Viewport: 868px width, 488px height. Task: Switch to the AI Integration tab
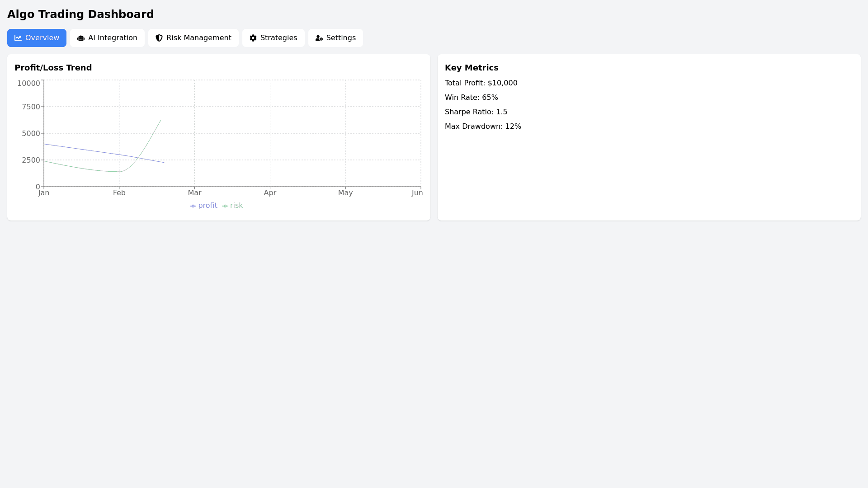[107, 38]
